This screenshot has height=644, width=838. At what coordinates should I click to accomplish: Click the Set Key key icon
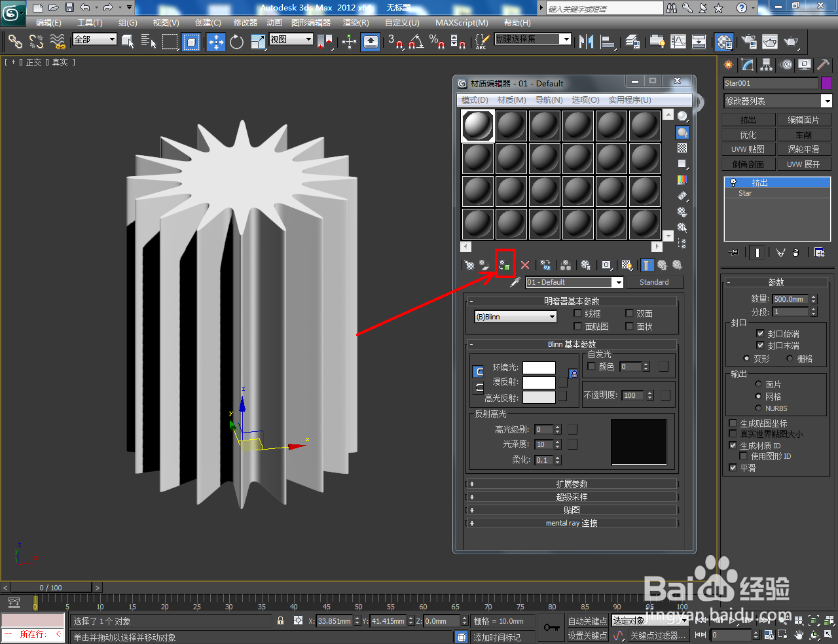coord(551,628)
